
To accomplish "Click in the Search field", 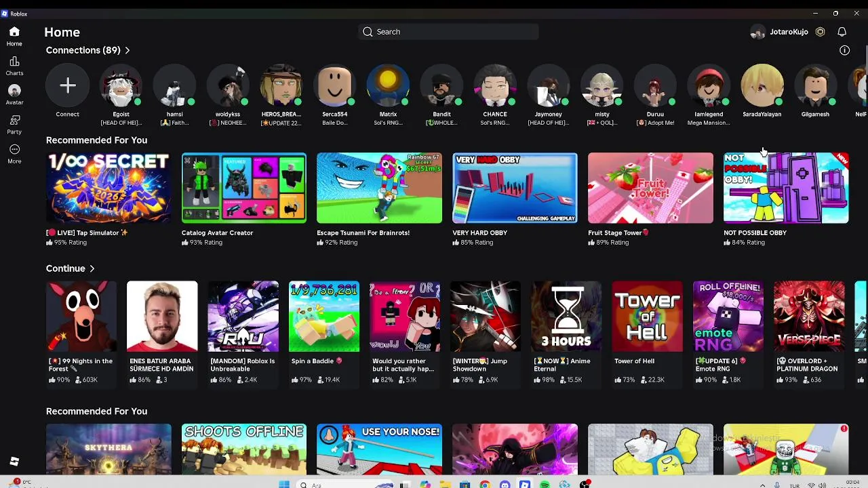I will (x=448, y=32).
